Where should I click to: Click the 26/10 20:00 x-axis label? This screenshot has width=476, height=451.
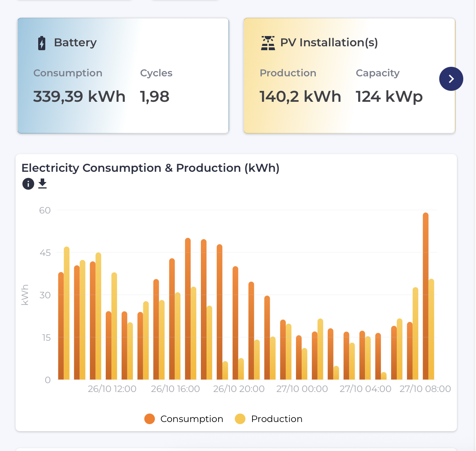239,389
